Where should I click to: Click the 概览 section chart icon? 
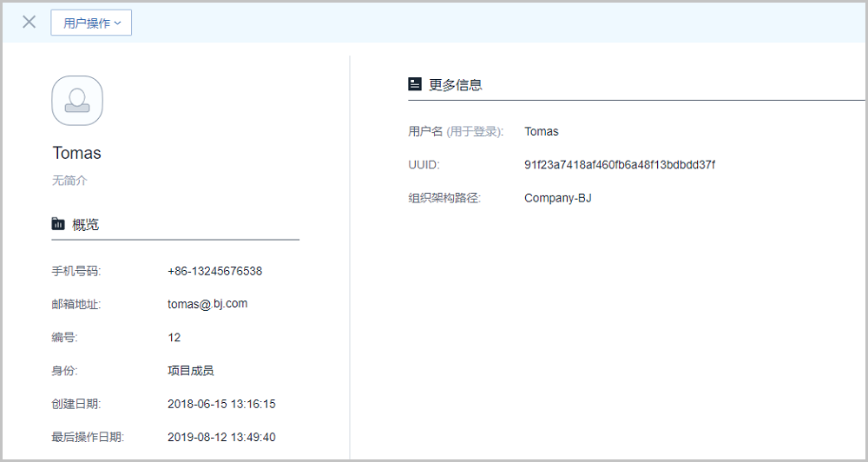(x=58, y=224)
